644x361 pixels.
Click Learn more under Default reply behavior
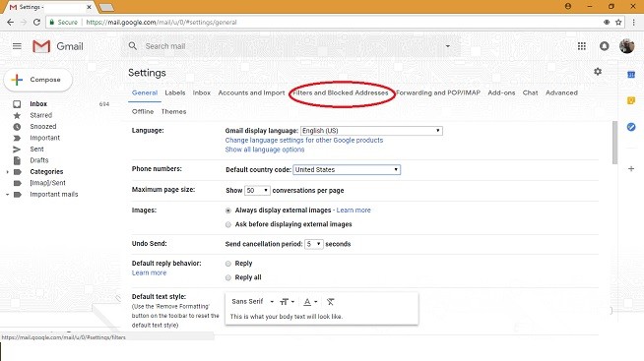(x=149, y=272)
